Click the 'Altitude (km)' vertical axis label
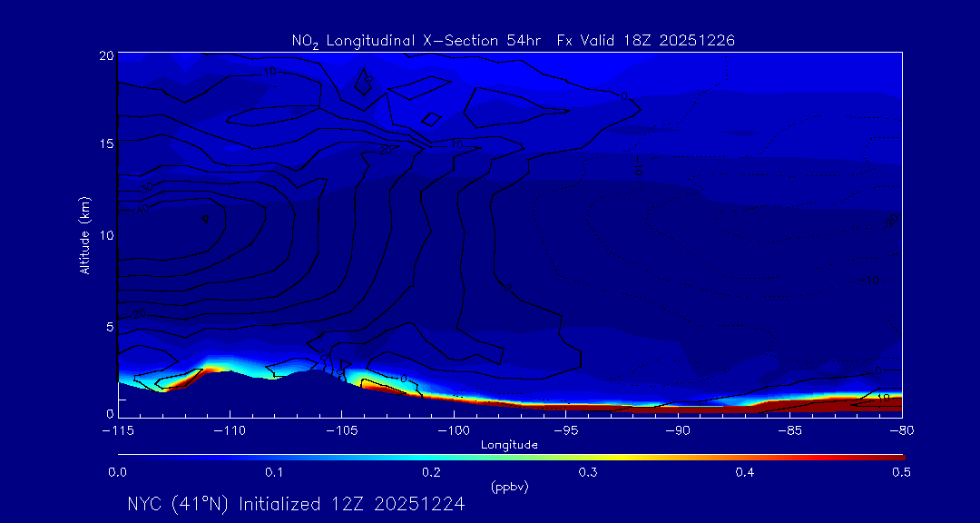Screen dimensions: 980x523 click(85, 236)
